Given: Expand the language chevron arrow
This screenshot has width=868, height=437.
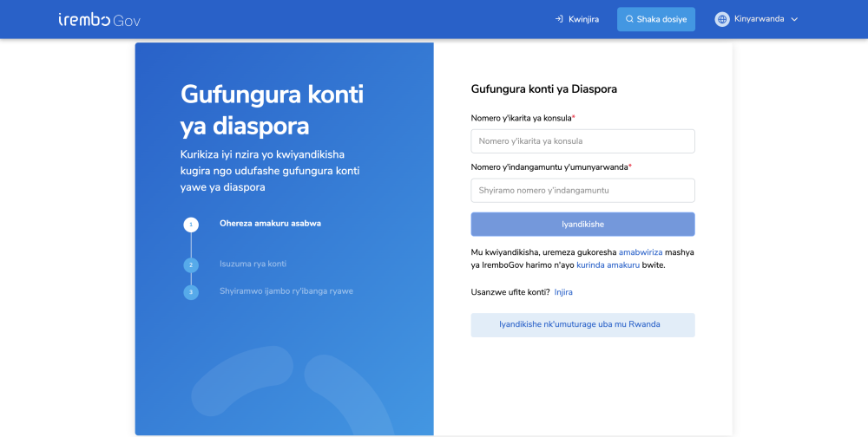Looking at the screenshot, I should pos(794,19).
